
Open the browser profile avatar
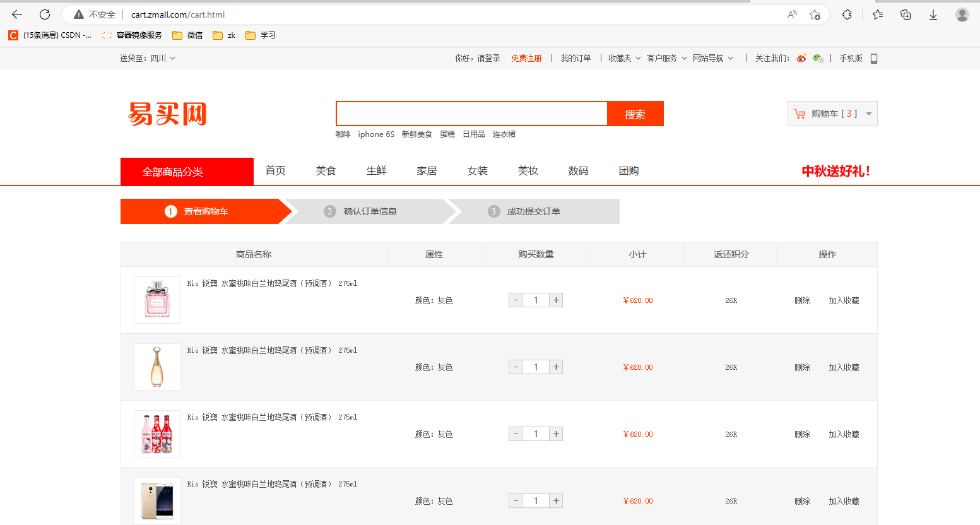click(962, 14)
